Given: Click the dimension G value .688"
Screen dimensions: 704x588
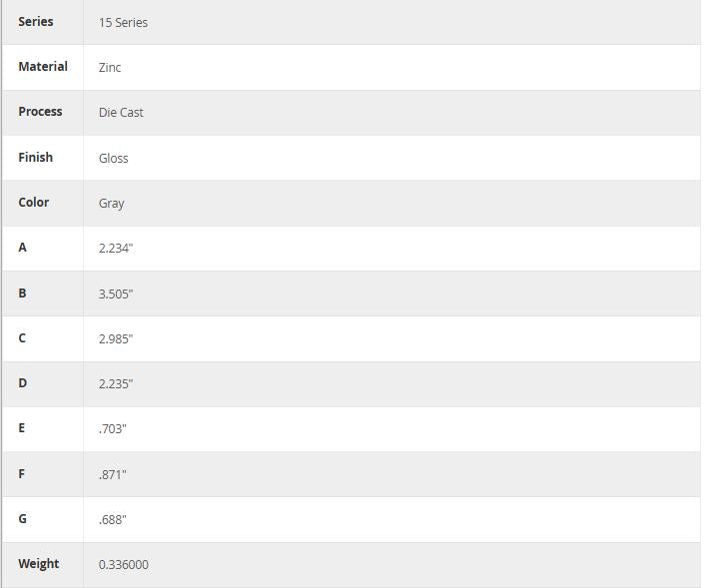Looking at the screenshot, I should 113,519.
